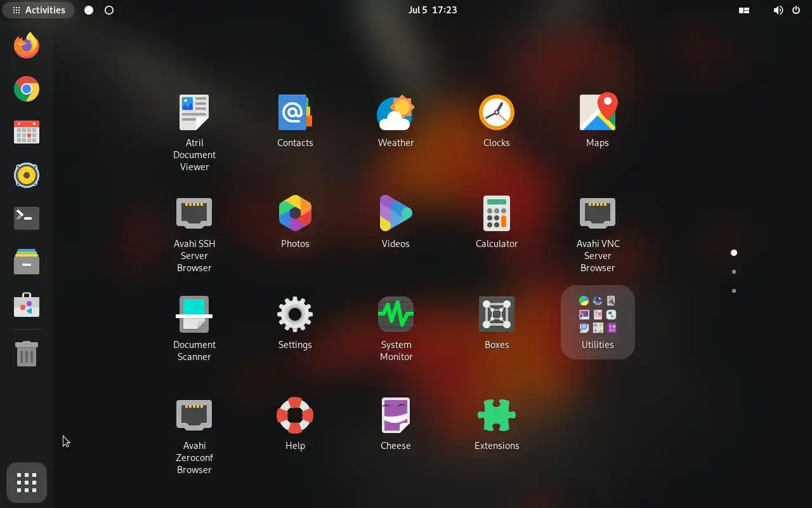The image size is (812, 508).
Task: Launch Firefox from the dock
Action: click(x=27, y=46)
